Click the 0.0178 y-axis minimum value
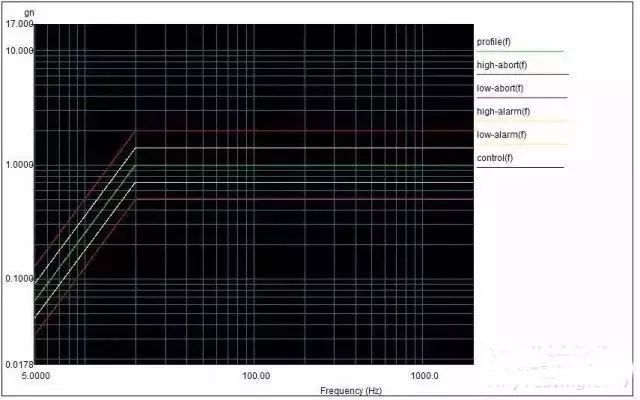This screenshot has height=400, width=640. click(x=19, y=364)
